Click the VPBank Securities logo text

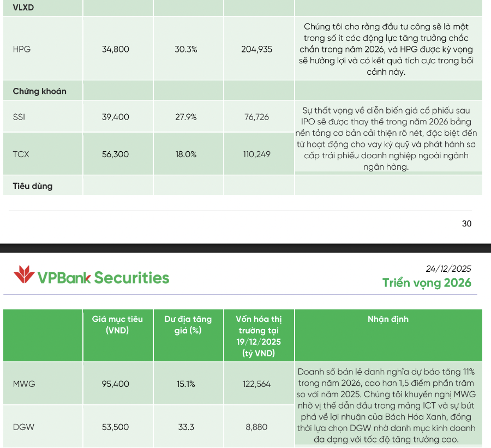(103, 278)
